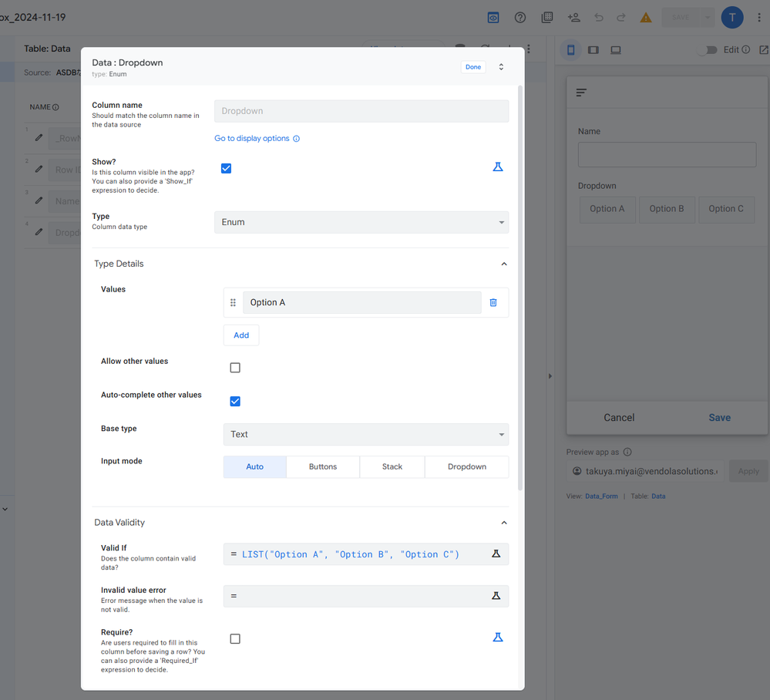
Task: Click the undo arrow icon
Action: click(599, 18)
